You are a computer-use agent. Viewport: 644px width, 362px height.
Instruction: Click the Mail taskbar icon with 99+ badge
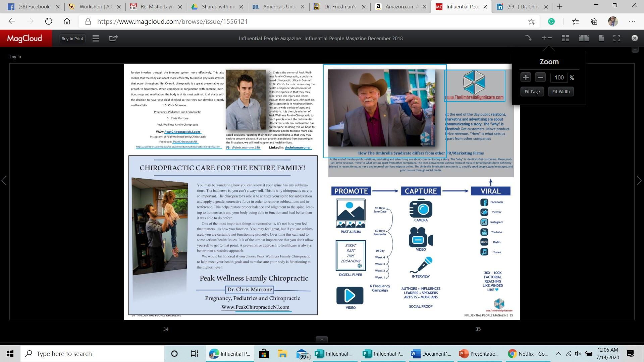pyautogui.click(x=303, y=354)
